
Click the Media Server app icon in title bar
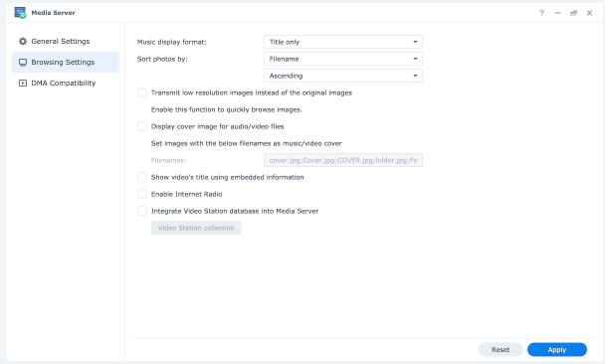point(20,12)
